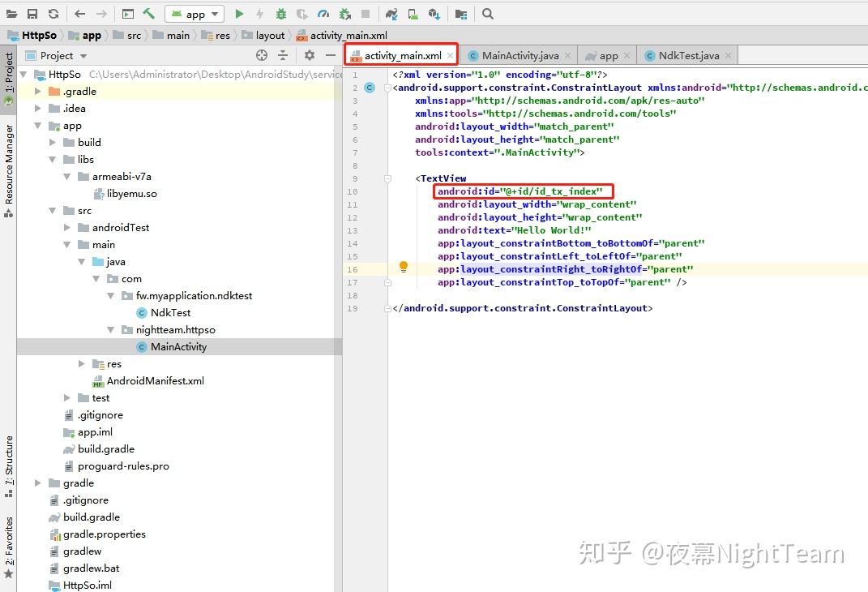Select Opened File with crosshair icon
This screenshot has width=868, height=592.
[x=261, y=55]
